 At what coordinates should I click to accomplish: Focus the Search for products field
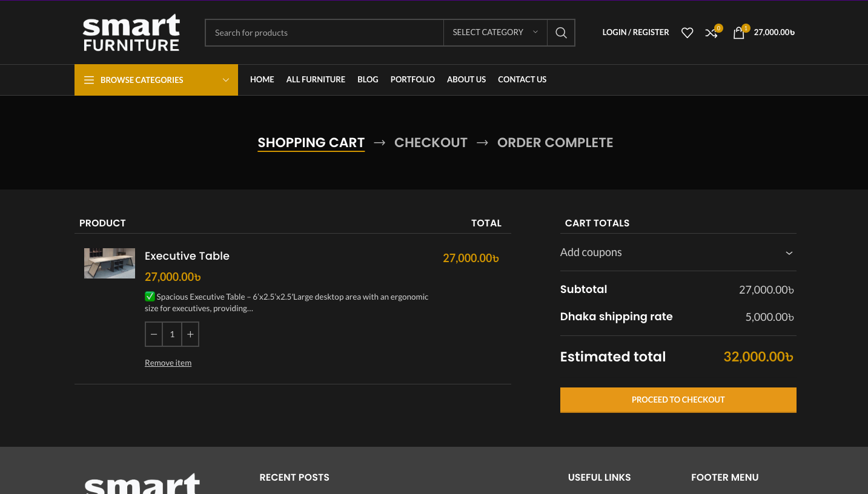pos(324,33)
